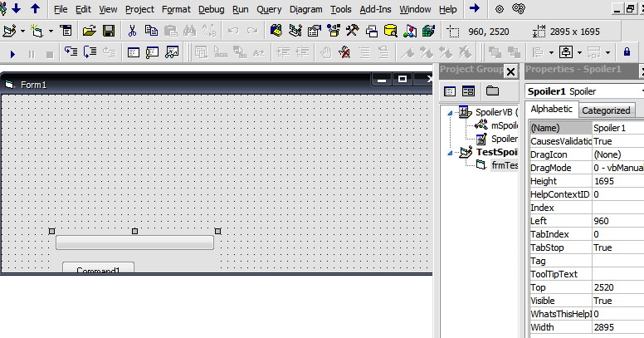
Task: Open the Menu Editor toolbar icon
Action: coord(66,31)
